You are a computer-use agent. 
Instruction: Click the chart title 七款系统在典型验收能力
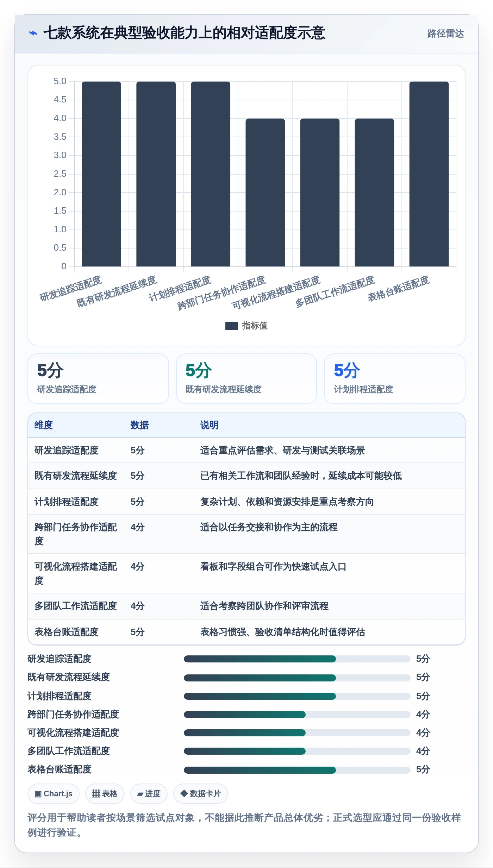pyautogui.click(x=184, y=33)
